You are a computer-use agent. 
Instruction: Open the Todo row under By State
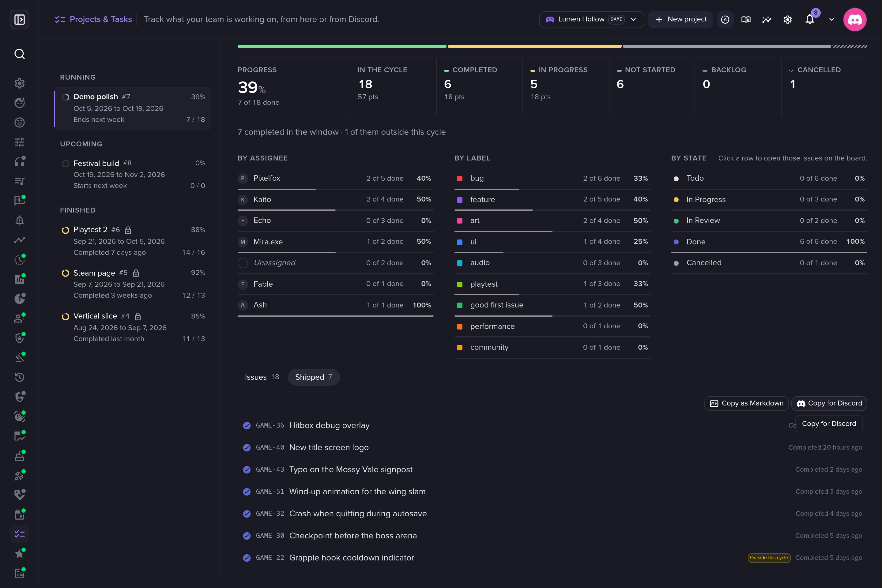coord(769,179)
